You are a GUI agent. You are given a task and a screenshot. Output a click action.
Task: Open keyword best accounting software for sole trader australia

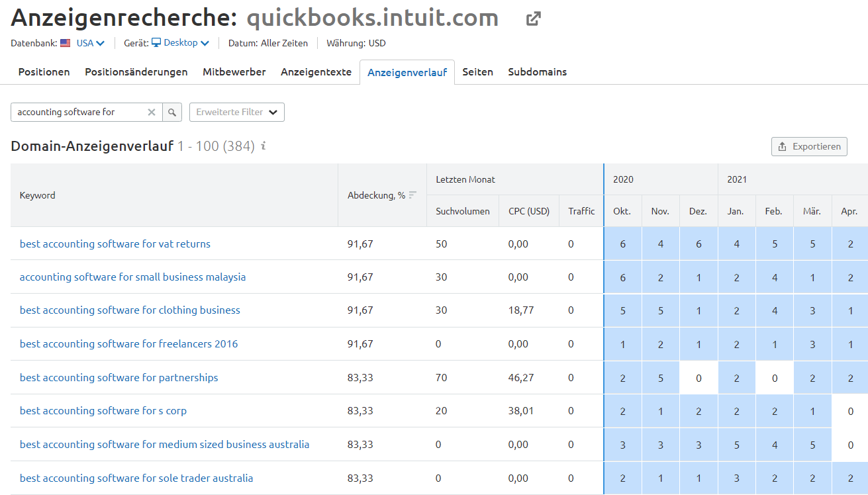136,478
